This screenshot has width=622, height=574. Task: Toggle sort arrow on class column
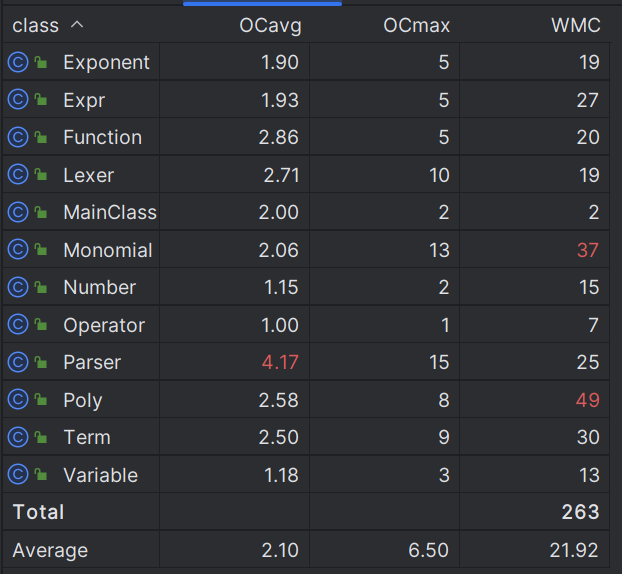(x=77, y=25)
